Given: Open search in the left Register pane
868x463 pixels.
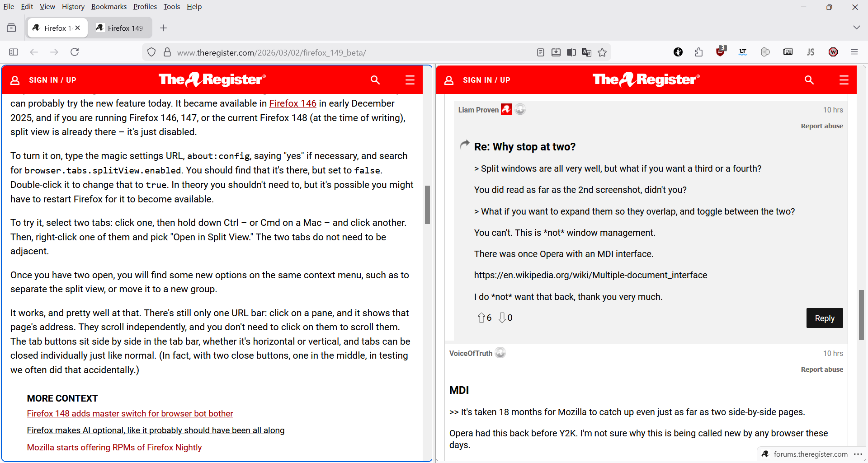Looking at the screenshot, I should pyautogui.click(x=375, y=80).
